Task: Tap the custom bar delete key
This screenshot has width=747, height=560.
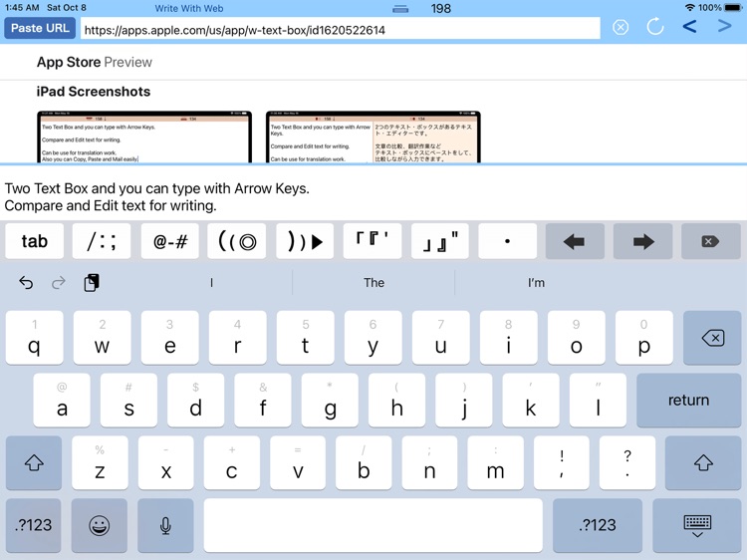Action: coord(711,241)
